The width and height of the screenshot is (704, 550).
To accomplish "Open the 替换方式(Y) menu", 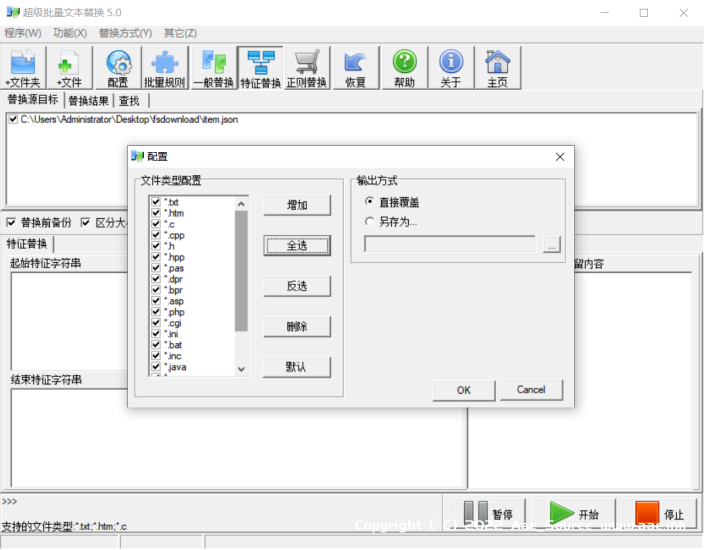I will [125, 33].
